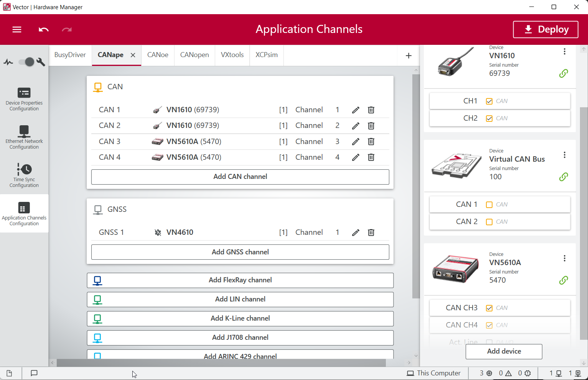Delete the CAN 1 channel
588x380 pixels.
click(x=371, y=110)
